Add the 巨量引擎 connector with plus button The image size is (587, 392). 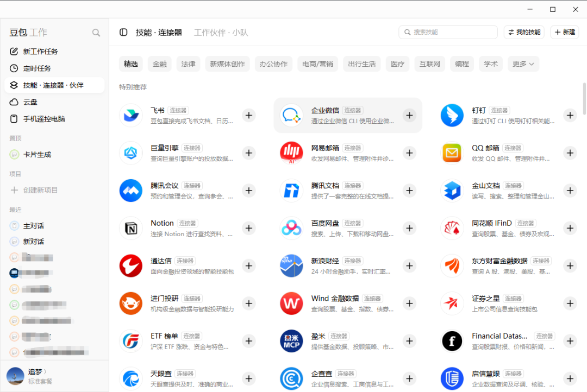[249, 153]
